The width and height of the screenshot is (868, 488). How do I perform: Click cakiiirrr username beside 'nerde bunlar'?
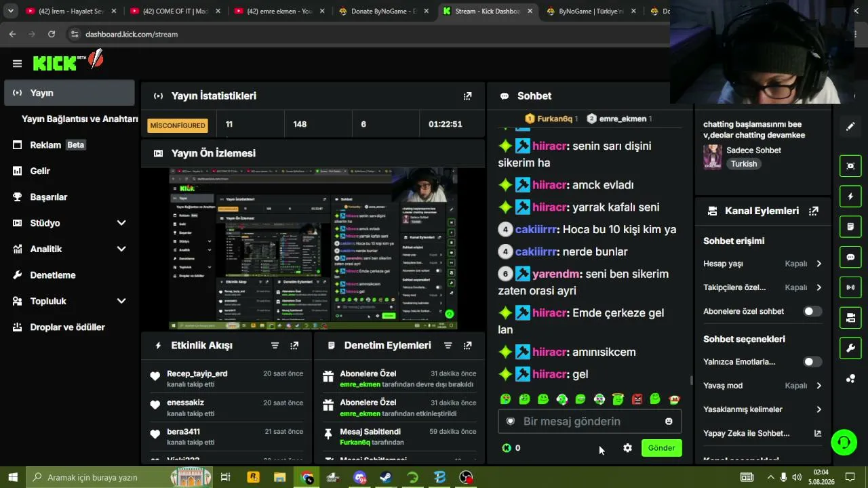(x=536, y=252)
